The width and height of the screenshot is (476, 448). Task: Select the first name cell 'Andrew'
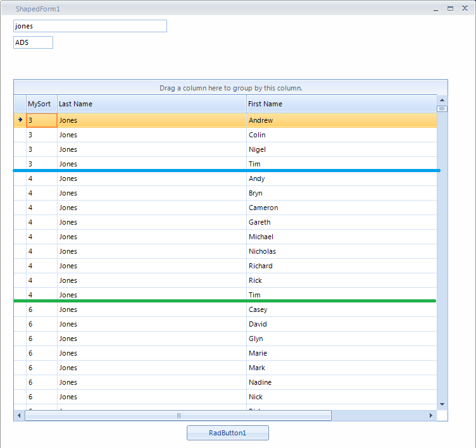tap(342, 120)
